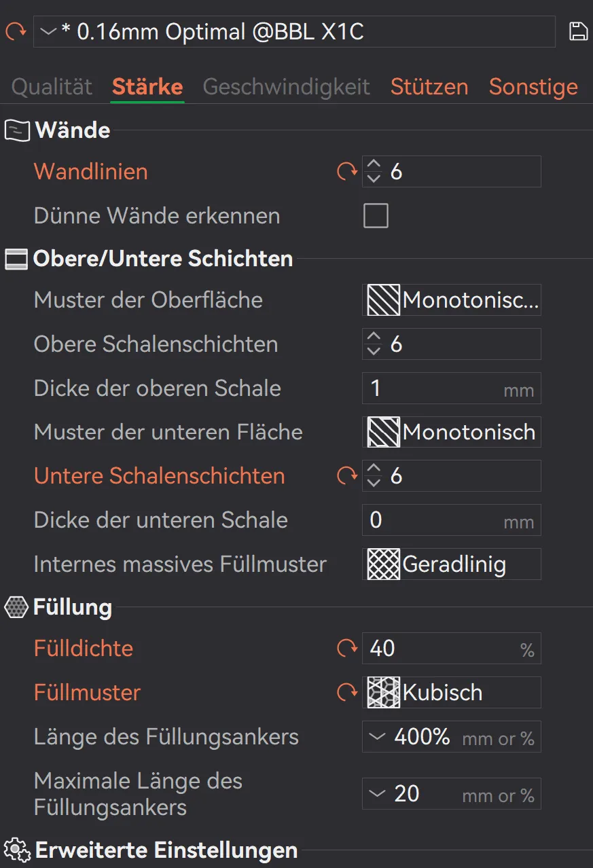Open the 0.16mm Optimal preset selector
This screenshot has width=593, height=868.
tap(294, 32)
